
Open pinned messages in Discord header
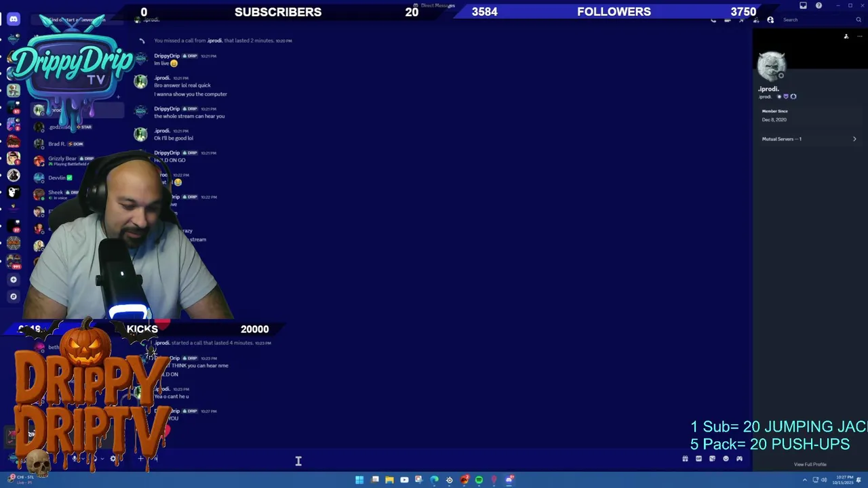click(741, 20)
